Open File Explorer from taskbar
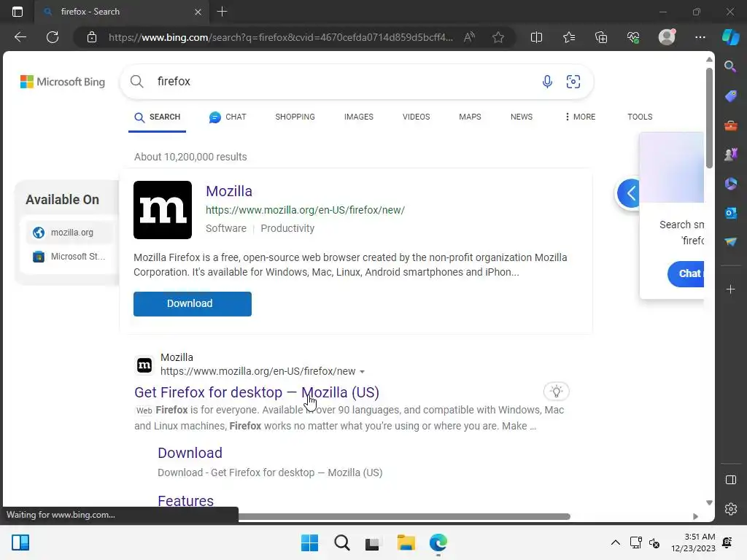The width and height of the screenshot is (747, 560). point(406,542)
